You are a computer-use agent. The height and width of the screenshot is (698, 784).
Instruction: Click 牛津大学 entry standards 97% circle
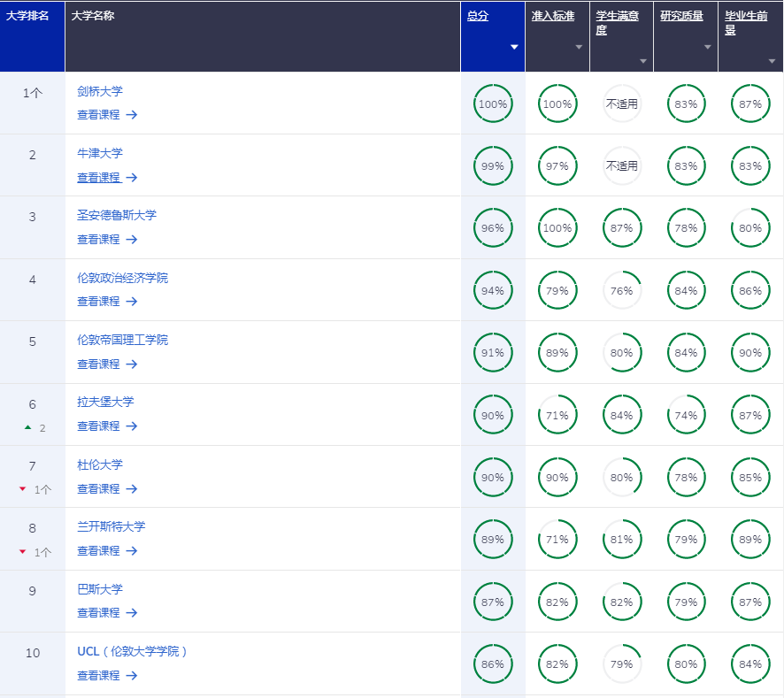tap(557, 166)
